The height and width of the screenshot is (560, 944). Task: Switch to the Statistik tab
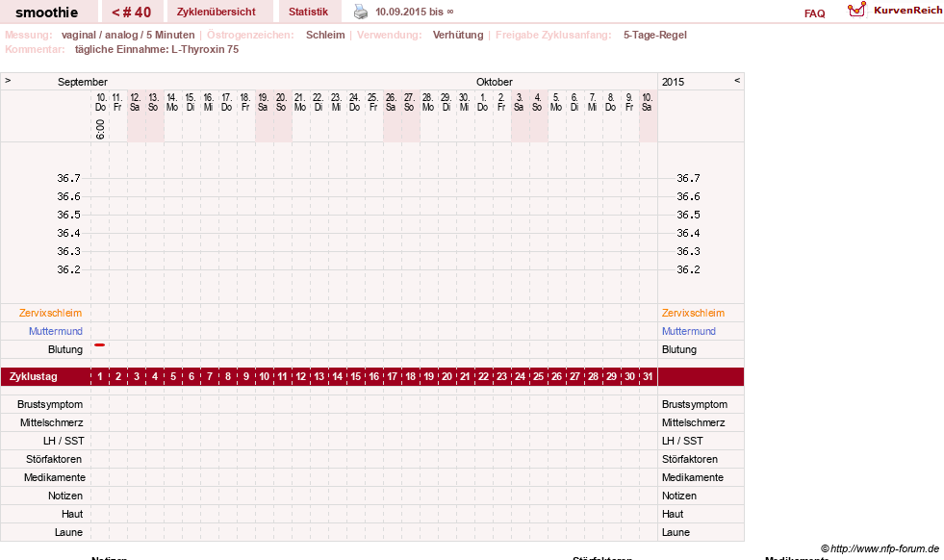pos(308,13)
